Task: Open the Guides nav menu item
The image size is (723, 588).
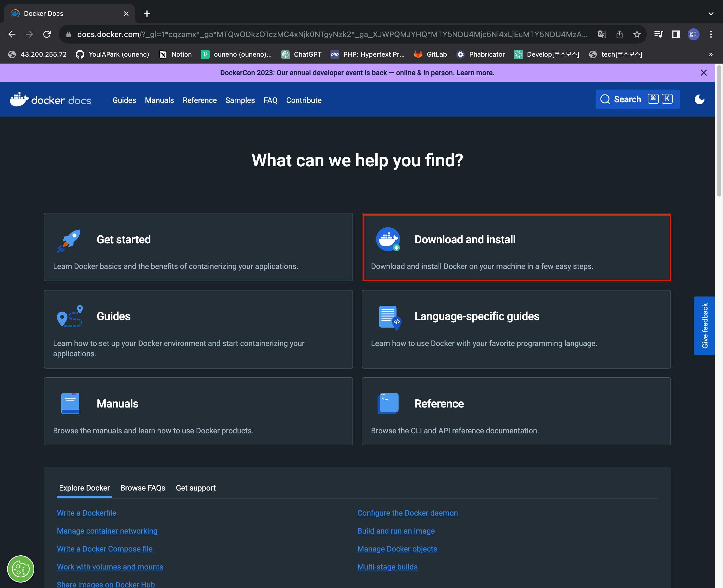Action: click(124, 100)
